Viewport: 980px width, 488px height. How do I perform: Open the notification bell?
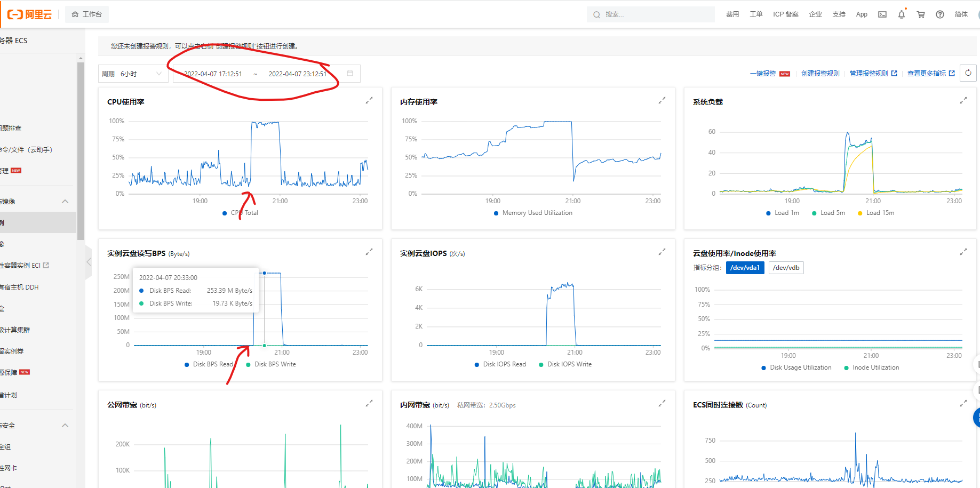point(901,14)
